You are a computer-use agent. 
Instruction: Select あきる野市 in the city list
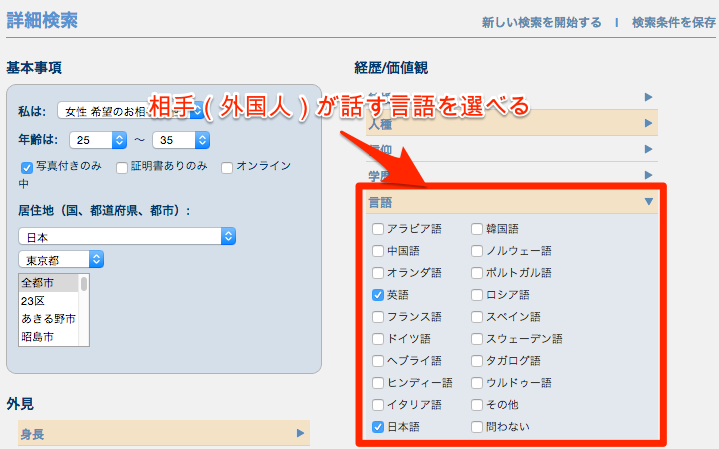[49, 318]
